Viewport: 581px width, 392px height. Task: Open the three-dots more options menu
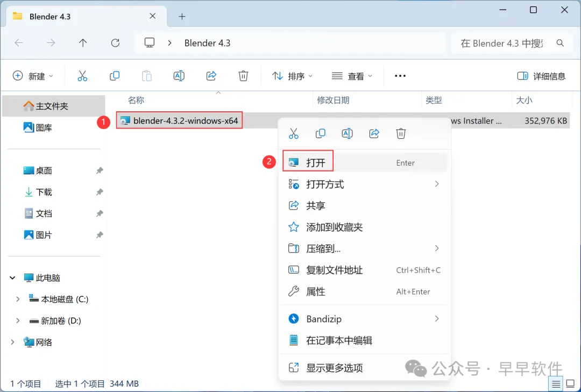pyautogui.click(x=400, y=76)
